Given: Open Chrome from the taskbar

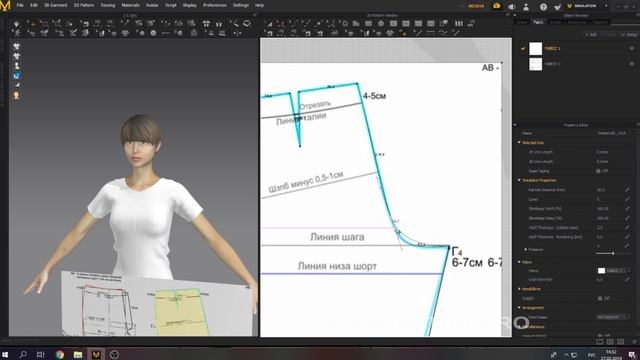Looking at the screenshot, I should [60, 354].
